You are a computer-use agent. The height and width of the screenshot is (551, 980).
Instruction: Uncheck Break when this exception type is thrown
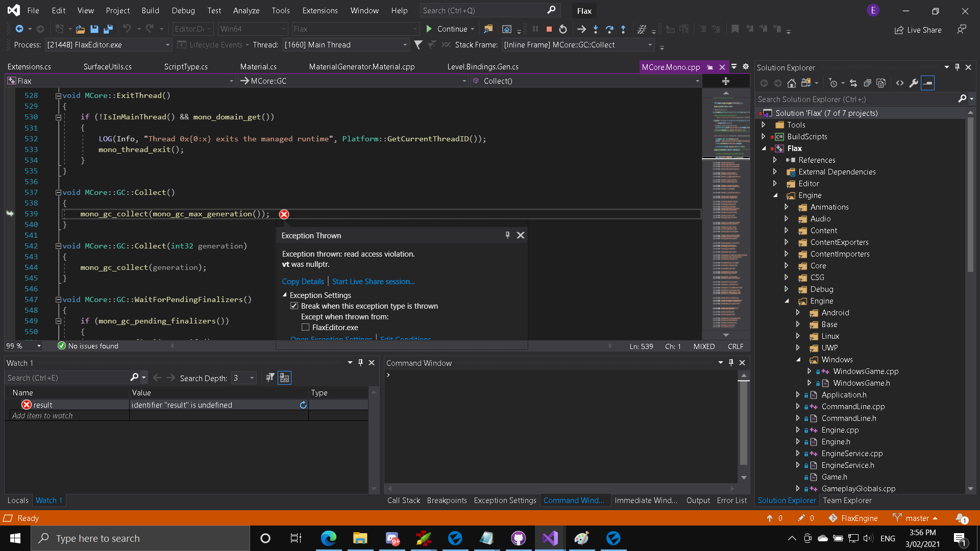point(295,306)
